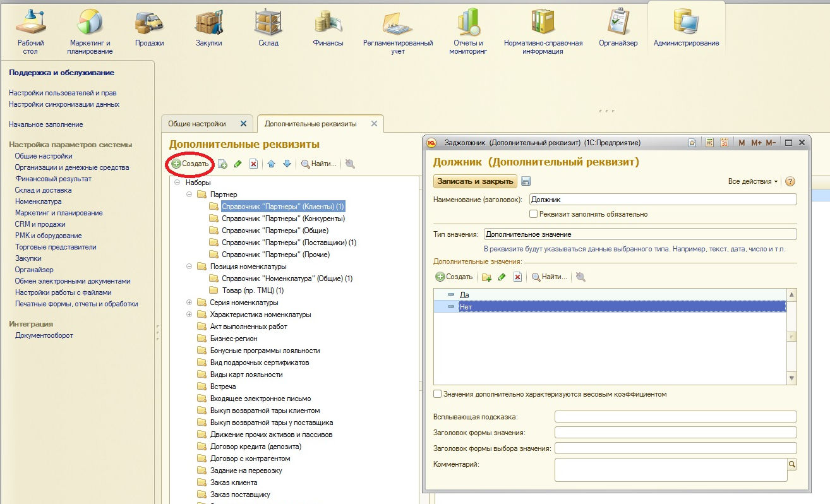This screenshot has height=504, width=830.
Task: Save the Должник form with diskette icon
Action: (526, 181)
